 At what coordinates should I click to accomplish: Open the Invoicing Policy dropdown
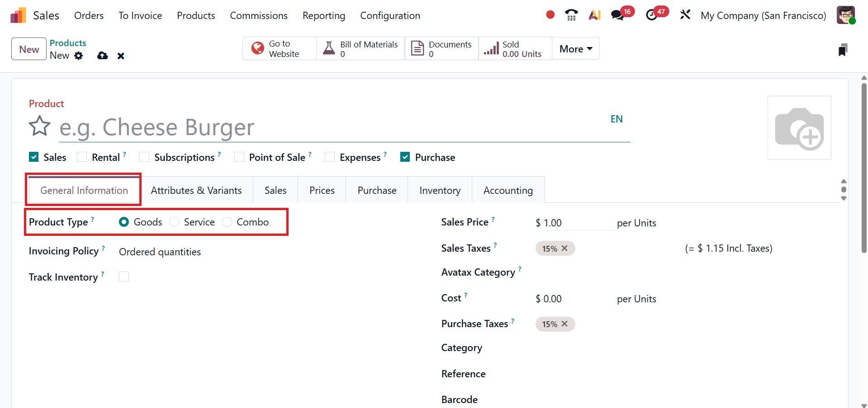[x=160, y=252]
